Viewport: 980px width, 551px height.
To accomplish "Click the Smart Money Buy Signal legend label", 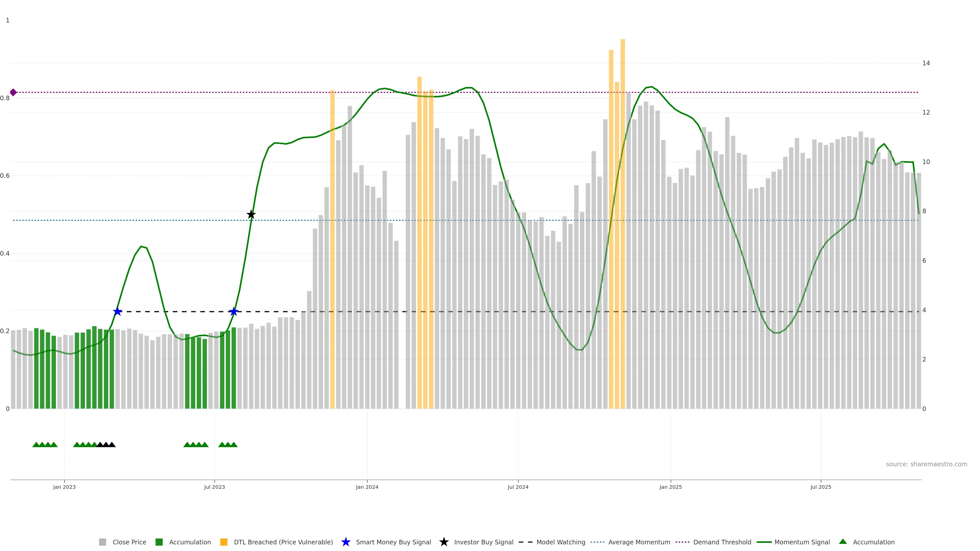I will click(x=393, y=542).
